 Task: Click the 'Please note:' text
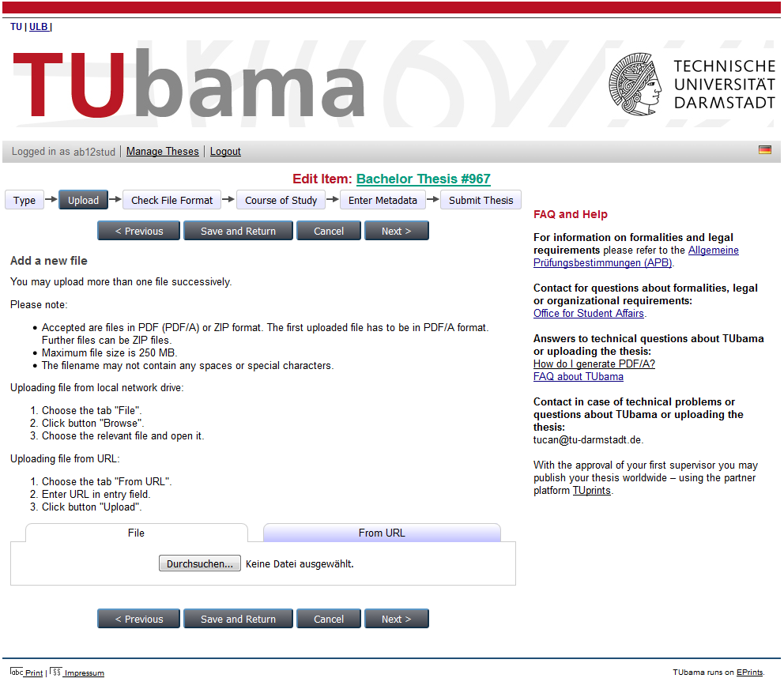click(x=39, y=304)
